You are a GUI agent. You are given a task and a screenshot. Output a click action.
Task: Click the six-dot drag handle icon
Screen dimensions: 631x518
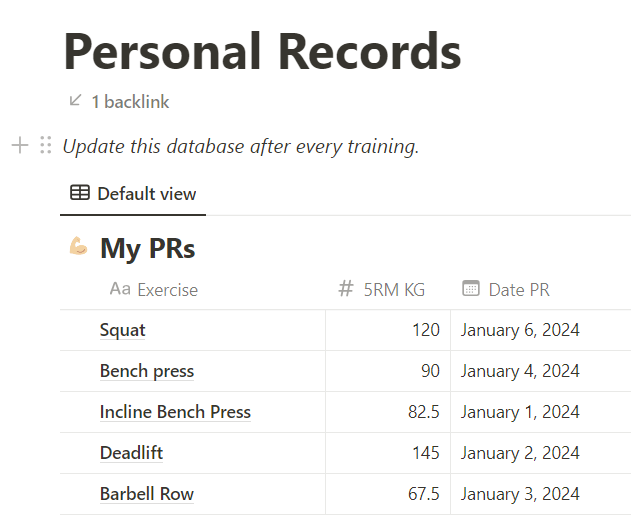click(x=45, y=146)
